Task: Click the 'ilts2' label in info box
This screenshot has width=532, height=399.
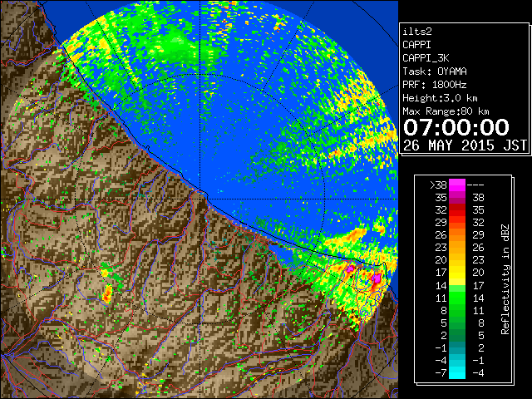Action: [x=417, y=32]
